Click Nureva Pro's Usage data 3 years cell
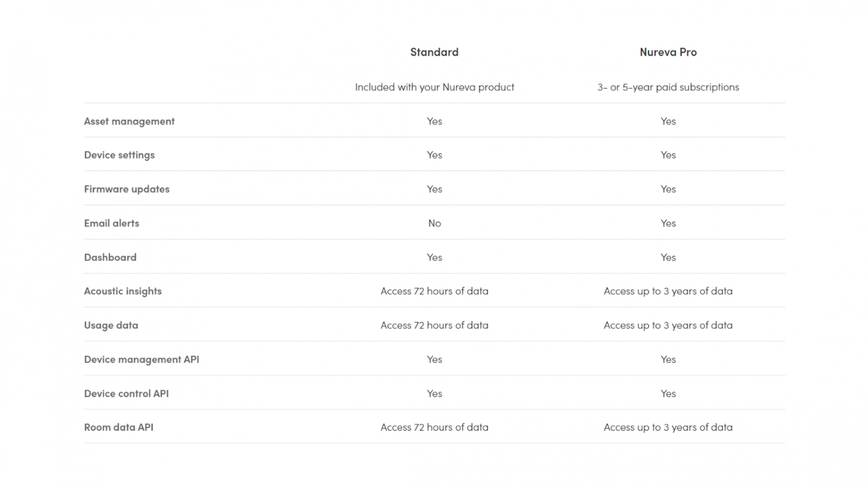The width and height of the screenshot is (868, 488). (668, 325)
